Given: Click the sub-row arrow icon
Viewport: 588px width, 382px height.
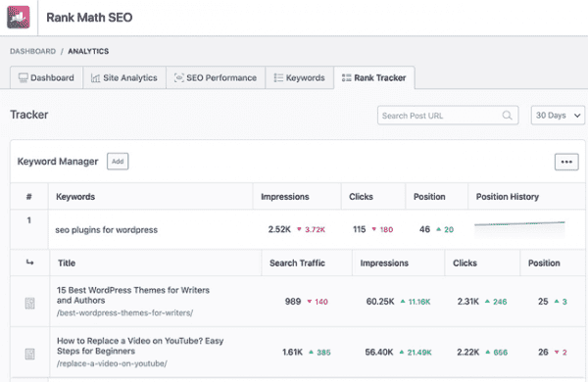Looking at the screenshot, I should [30, 263].
